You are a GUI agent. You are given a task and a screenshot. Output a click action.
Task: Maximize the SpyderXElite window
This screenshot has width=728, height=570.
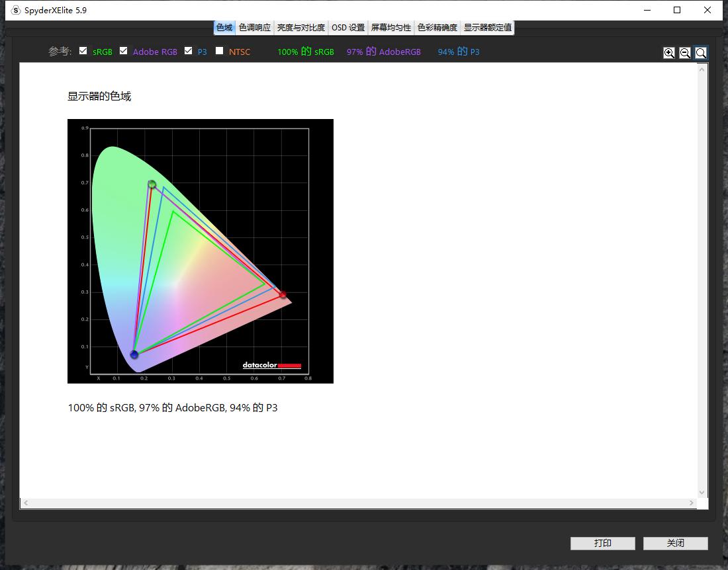(677, 10)
